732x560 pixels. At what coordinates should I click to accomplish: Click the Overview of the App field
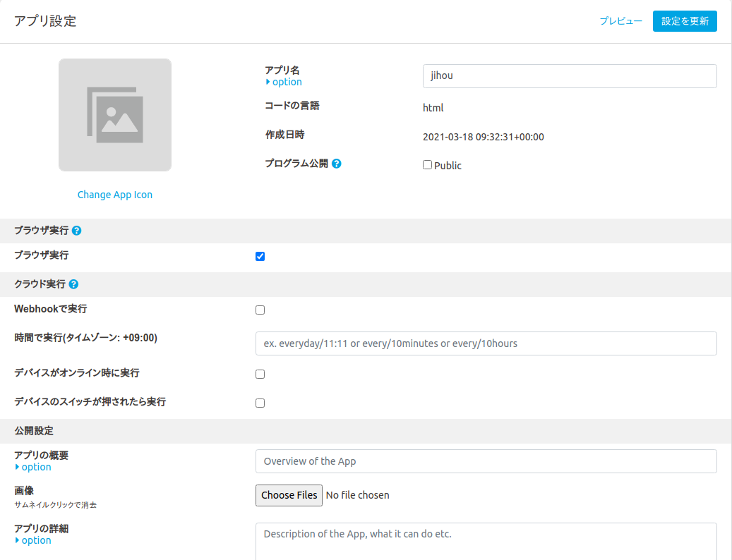[x=486, y=461]
